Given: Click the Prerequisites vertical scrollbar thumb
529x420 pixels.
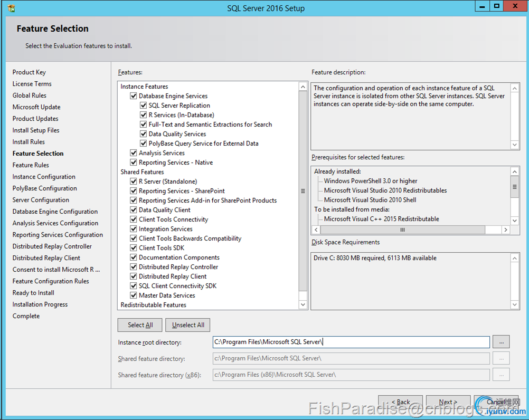Looking at the screenshot, I should click(x=515, y=187).
